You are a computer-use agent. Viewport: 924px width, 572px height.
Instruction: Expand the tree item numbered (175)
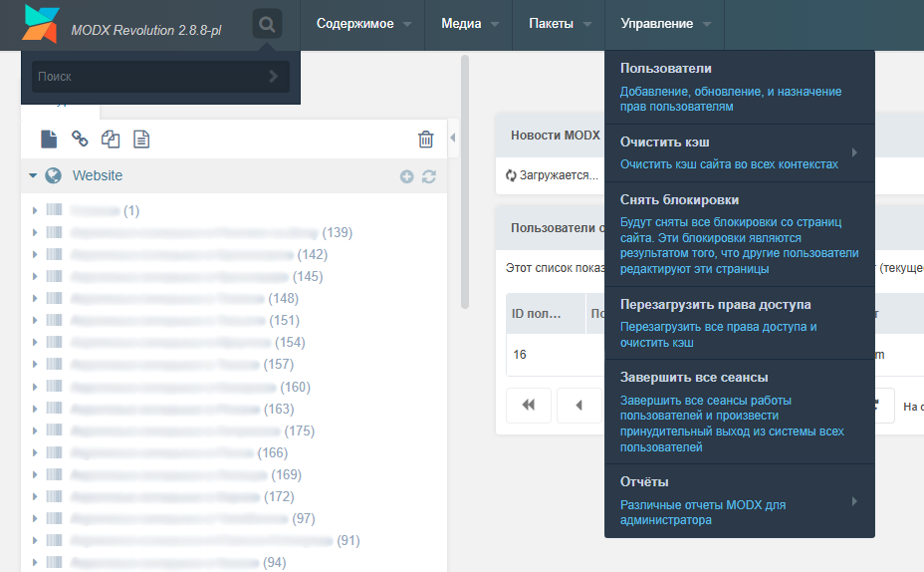[x=35, y=430]
